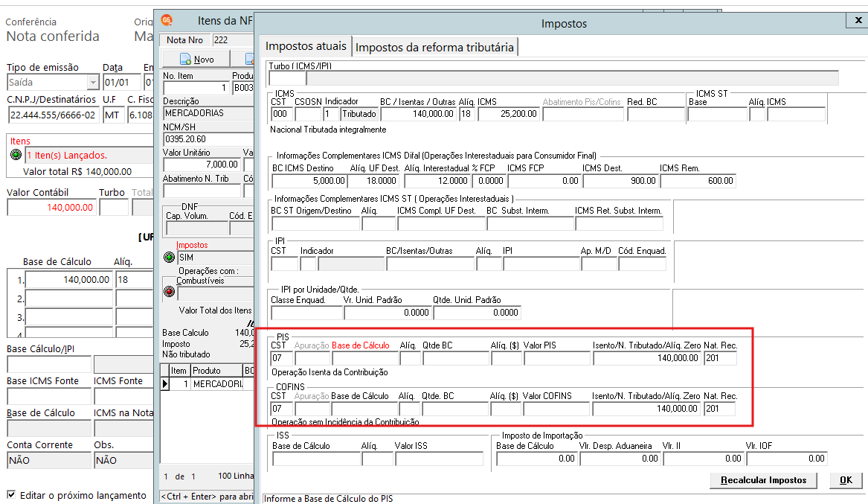This screenshot has width=868, height=504.
Task: Click the PIS Nat. Rec. field
Action: (720, 358)
